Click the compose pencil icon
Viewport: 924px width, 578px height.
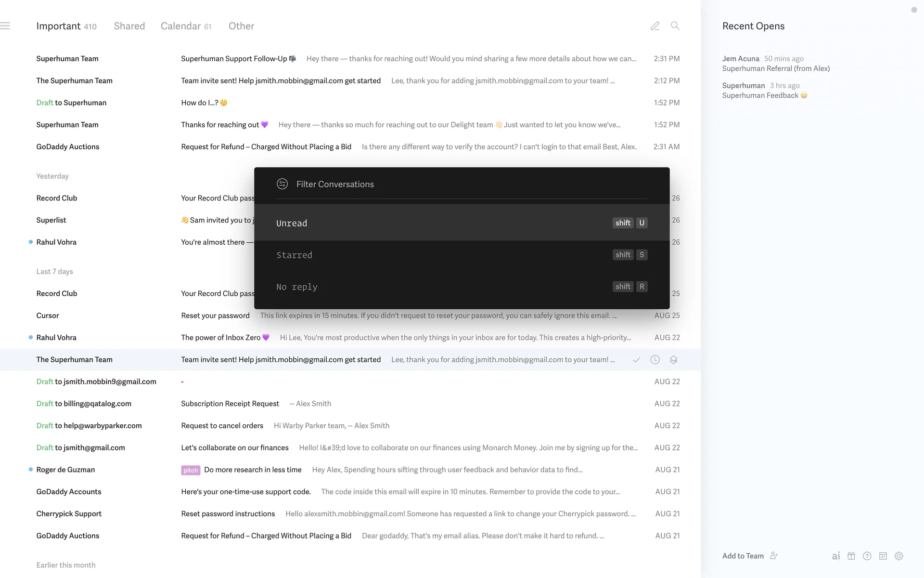coord(655,26)
